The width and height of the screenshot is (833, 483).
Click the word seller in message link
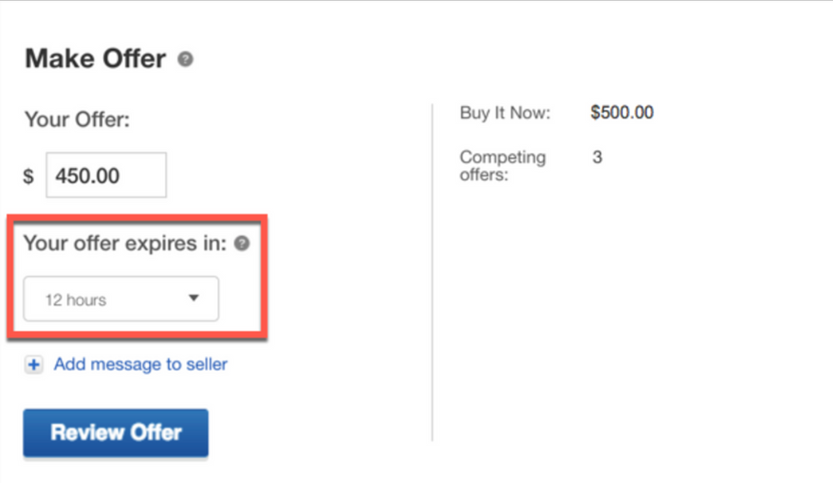click(x=205, y=364)
